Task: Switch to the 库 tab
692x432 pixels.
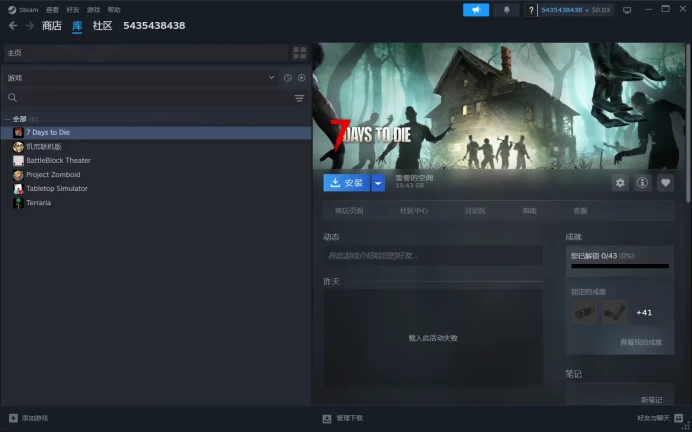Action: click(77, 26)
